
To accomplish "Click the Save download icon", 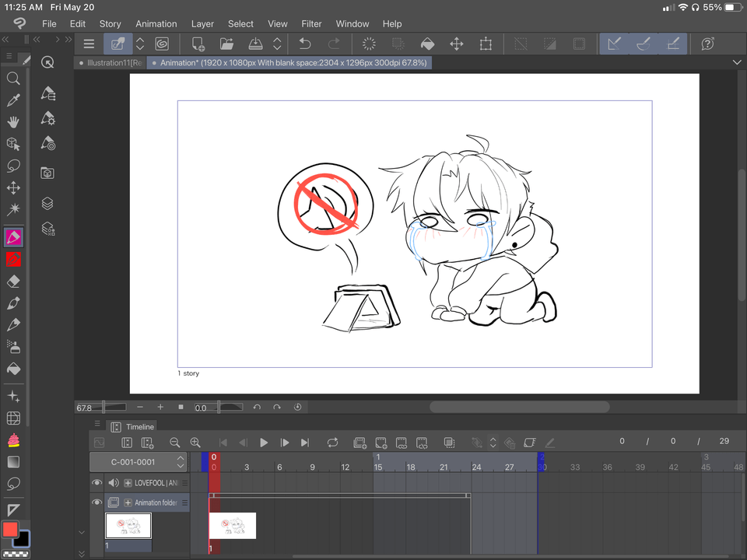I will [x=255, y=44].
